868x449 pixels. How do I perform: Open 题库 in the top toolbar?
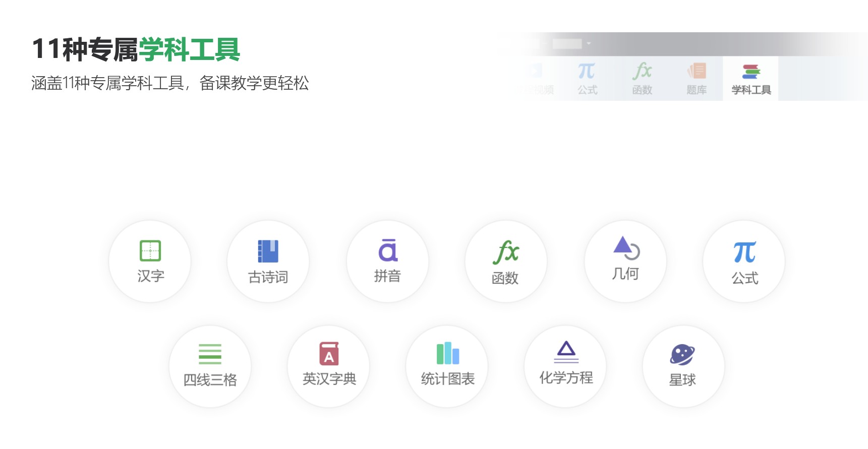tap(696, 79)
